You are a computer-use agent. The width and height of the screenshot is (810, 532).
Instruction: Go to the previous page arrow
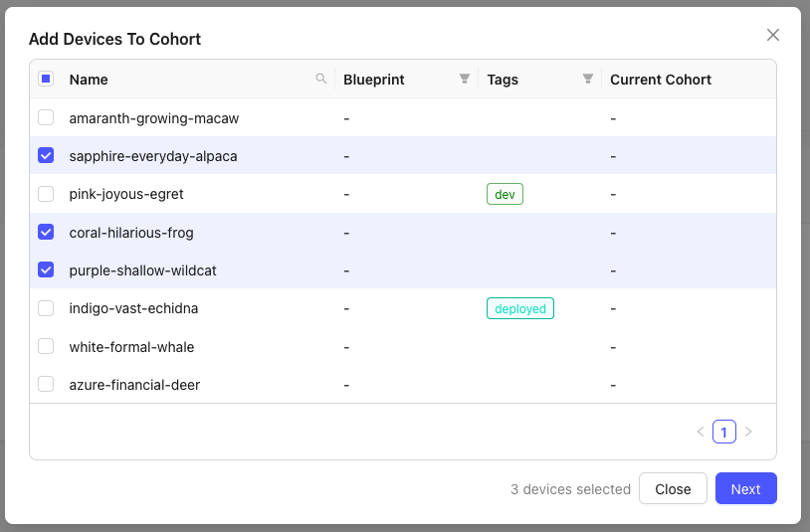701,432
